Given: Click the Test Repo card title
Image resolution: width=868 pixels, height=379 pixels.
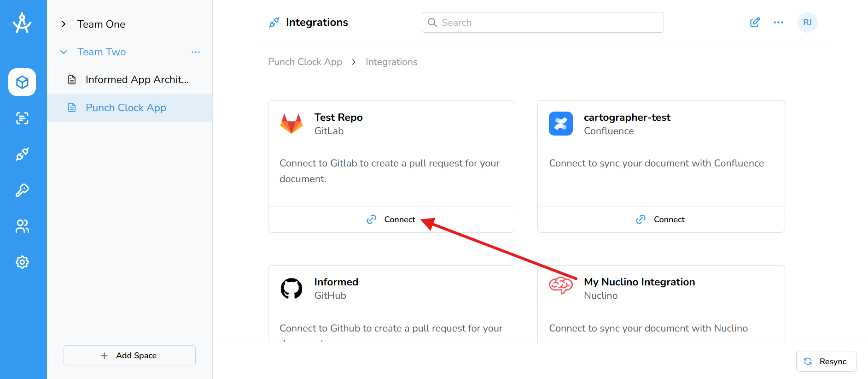Looking at the screenshot, I should pyautogui.click(x=338, y=117).
